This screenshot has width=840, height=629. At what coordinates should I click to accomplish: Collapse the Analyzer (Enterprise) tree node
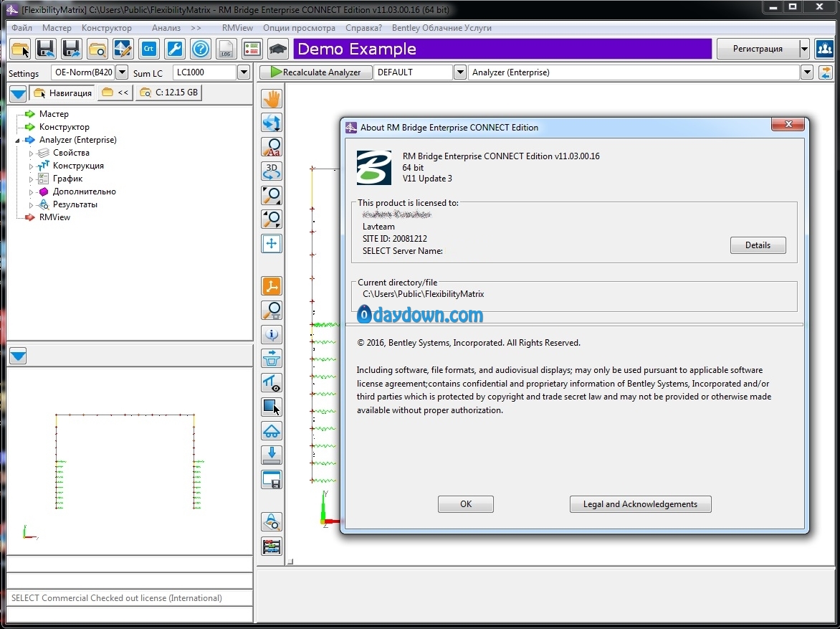point(18,141)
